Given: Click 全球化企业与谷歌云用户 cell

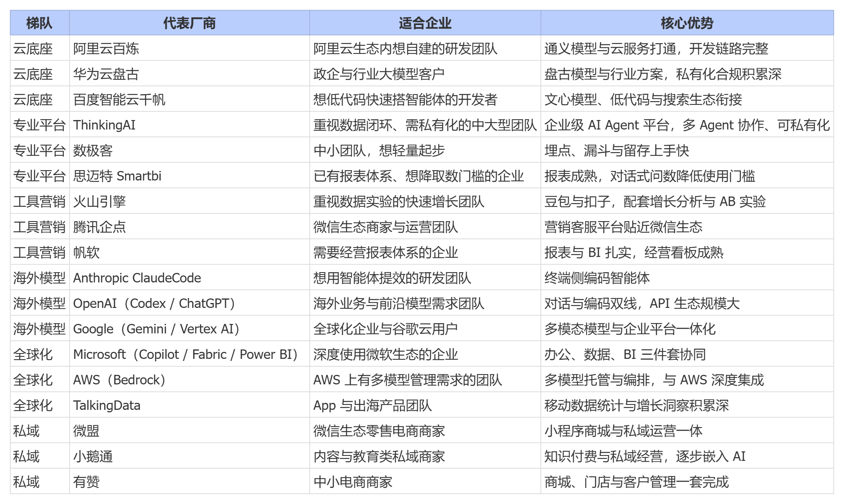Looking at the screenshot, I should 425,328.
